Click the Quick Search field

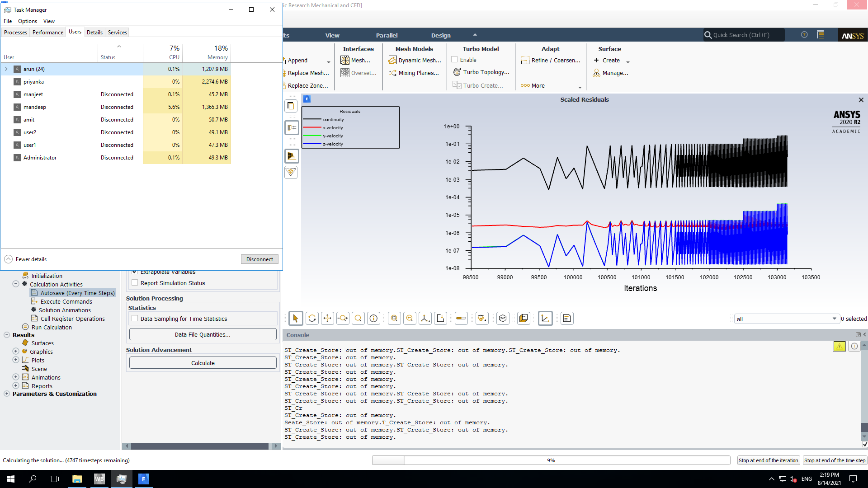744,35
